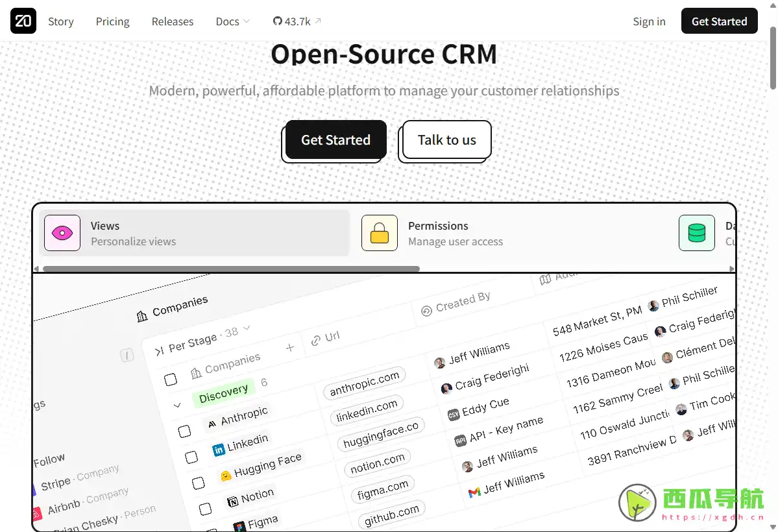Open the Docs dropdown menu
This screenshot has height=532, width=778.
click(232, 21)
